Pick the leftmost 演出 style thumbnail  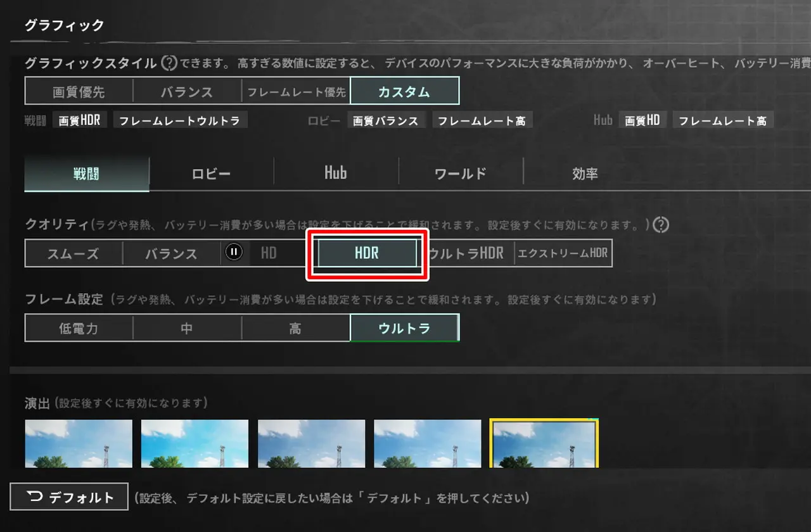[79, 444]
